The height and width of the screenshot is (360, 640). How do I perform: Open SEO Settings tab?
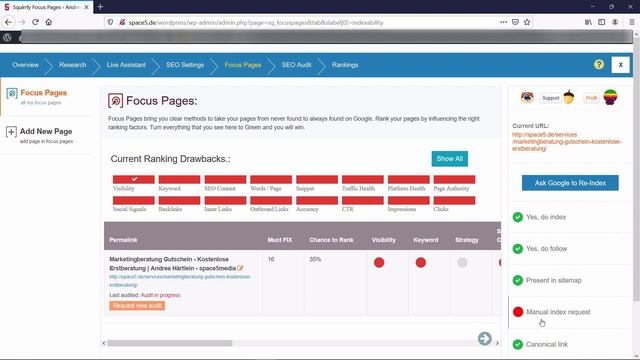coord(185,65)
